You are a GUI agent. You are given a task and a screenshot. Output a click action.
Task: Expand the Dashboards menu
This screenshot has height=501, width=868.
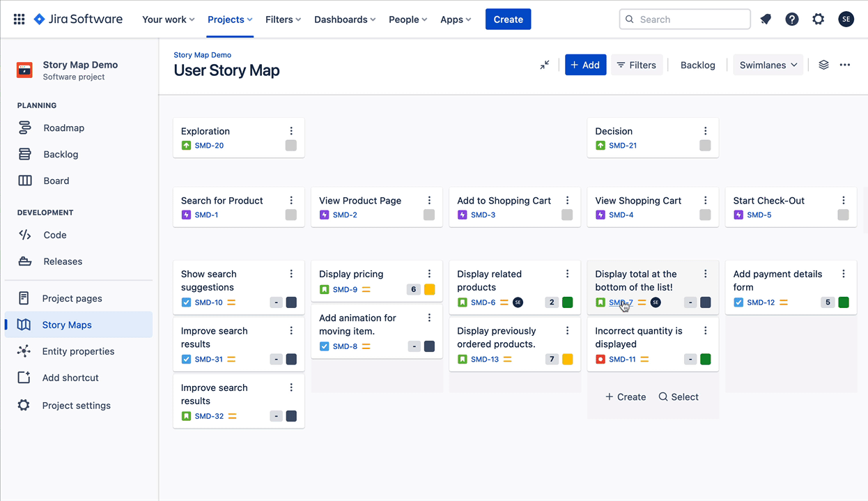point(345,20)
